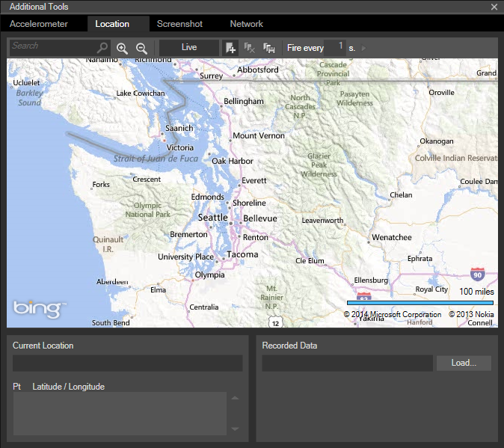Click Seattle on the map
Image resolution: width=504 pixels, height=448 pixels.
(x=213, y=218)
